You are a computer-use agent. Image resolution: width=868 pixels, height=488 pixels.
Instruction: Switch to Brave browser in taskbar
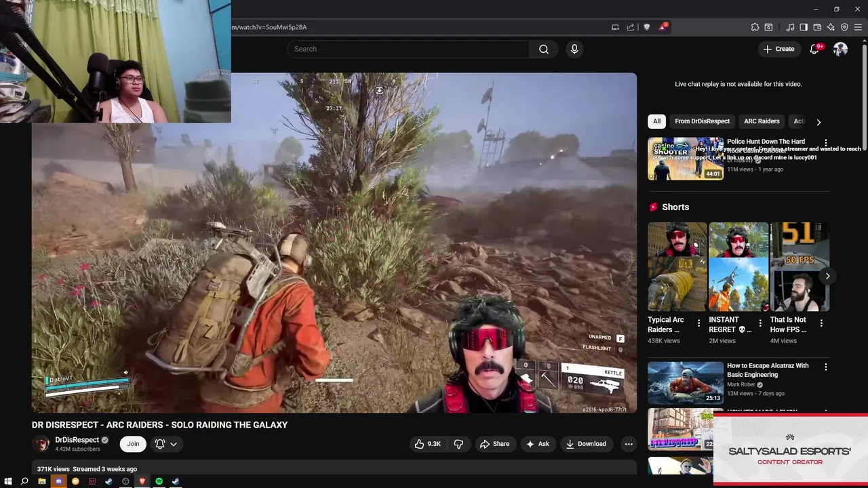click(x=142, y=481)
